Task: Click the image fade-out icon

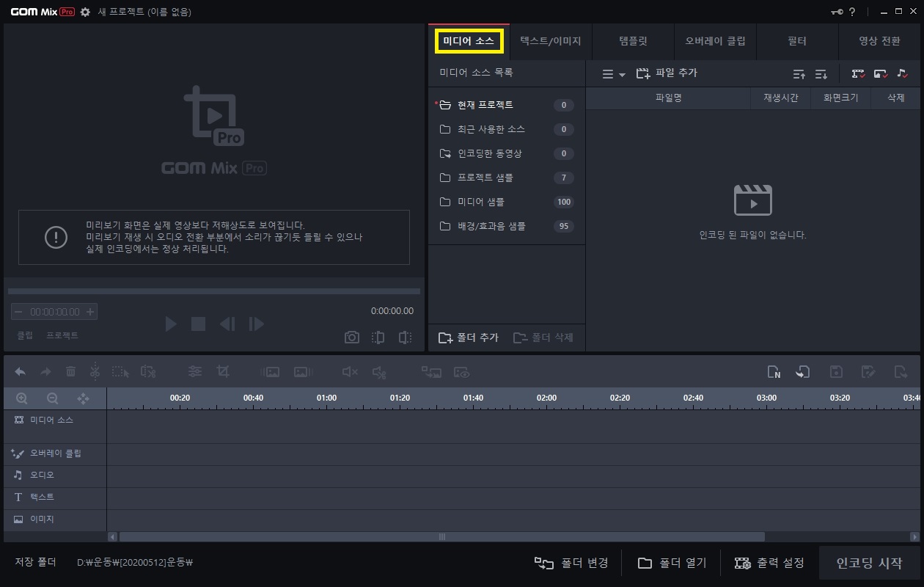Action: coord(304,372)
